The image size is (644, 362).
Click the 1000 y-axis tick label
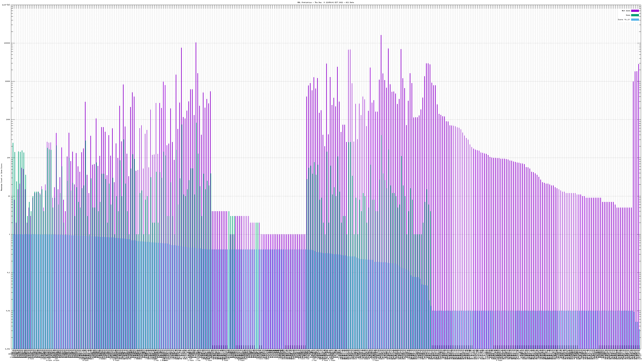click(8, 120)
